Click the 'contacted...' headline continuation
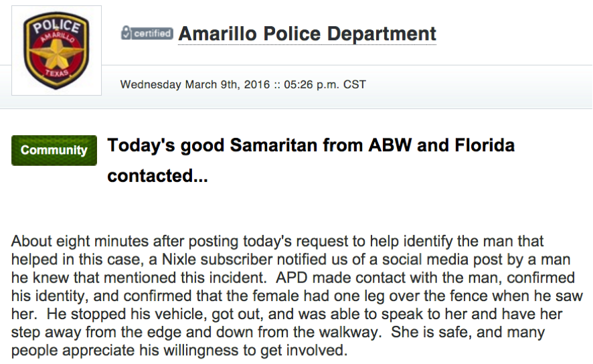Viewport: 593px width, 364px height. pos(158,176)
